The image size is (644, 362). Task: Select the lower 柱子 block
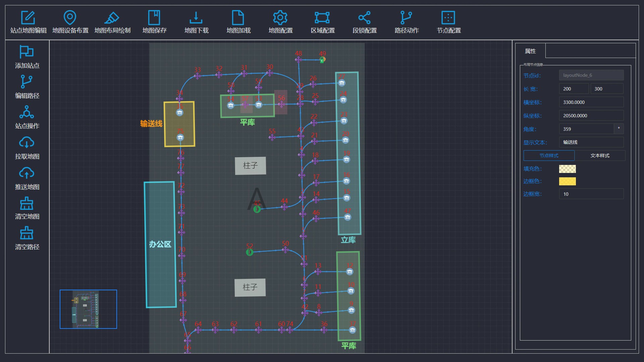click(x=250, y=287)
